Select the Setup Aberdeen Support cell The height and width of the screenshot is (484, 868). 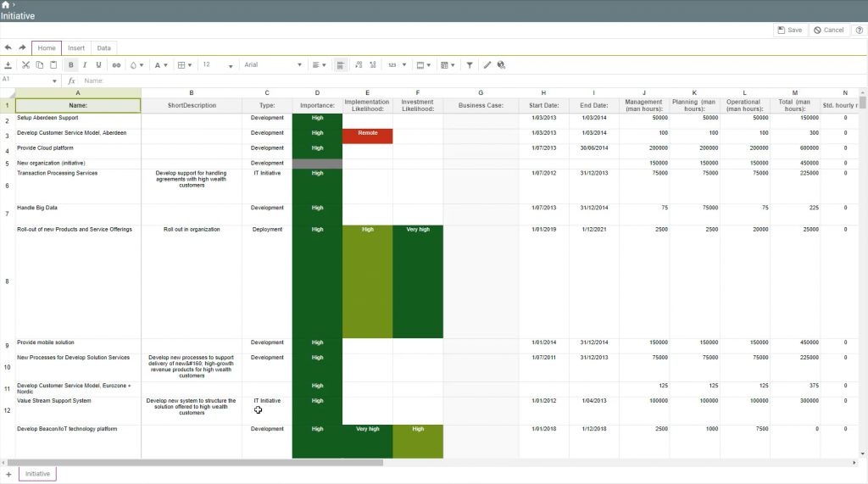(78, 121)
